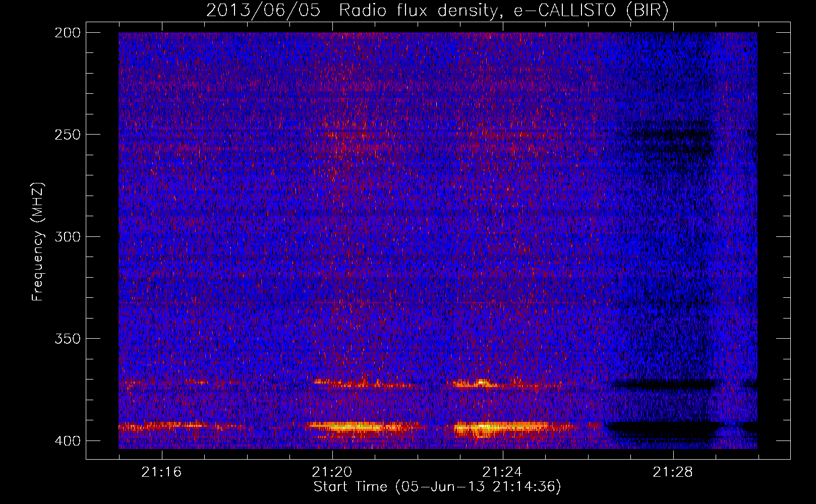Select the 200 frequency axis label

[x=67, y=33]
